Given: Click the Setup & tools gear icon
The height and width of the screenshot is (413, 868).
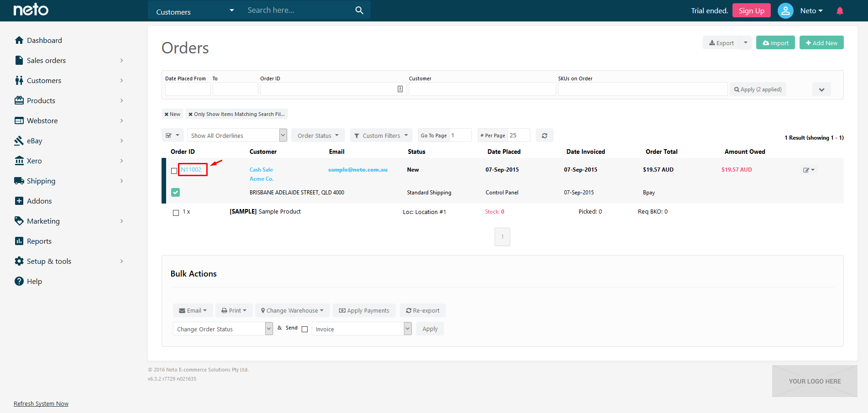Looking at the screenshot, I should coord(19,261).
